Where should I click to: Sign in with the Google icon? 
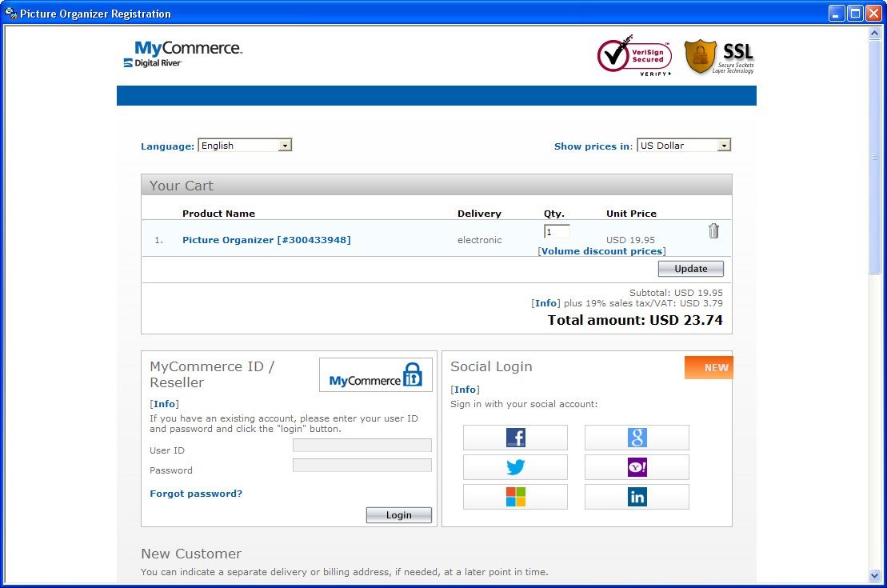click(637, 438)
